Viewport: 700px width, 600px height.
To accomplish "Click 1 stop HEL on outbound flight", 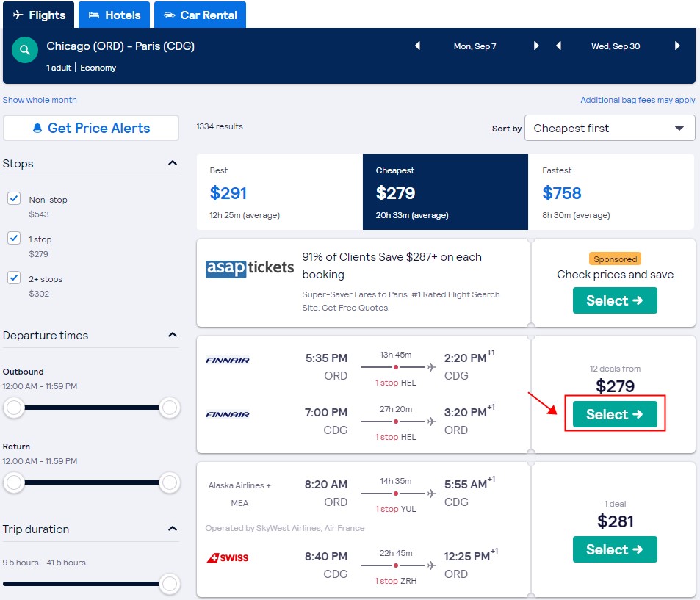I will (x=395, y=383).
